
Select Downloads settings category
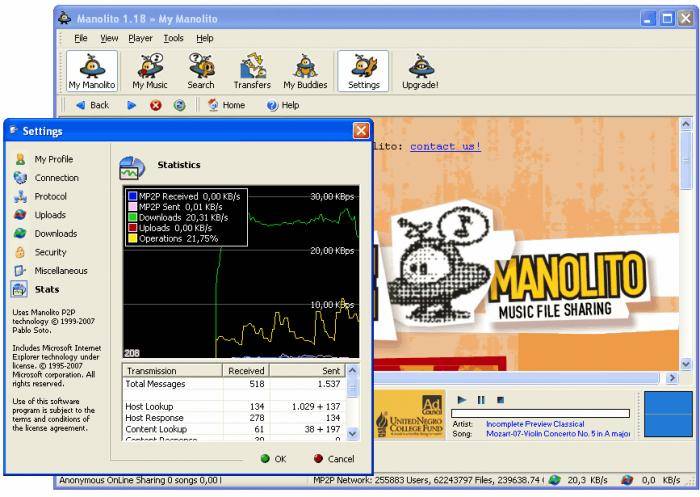[x=46, y=234]
